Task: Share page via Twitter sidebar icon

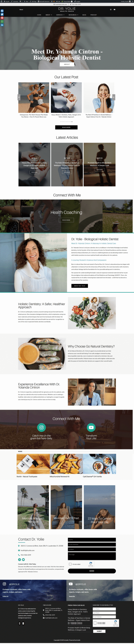Action: coord(2,14)
